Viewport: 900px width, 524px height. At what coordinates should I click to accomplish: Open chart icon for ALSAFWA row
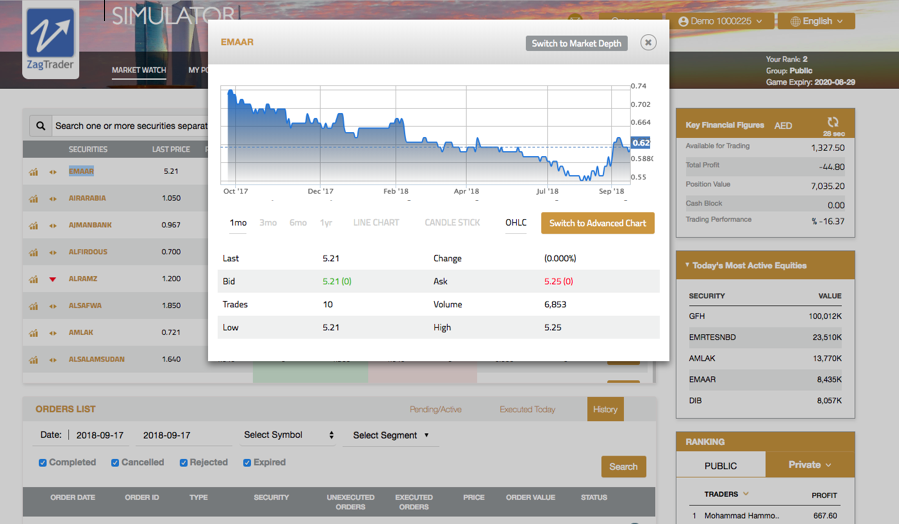pyautogui.click(x=34, y=306)
